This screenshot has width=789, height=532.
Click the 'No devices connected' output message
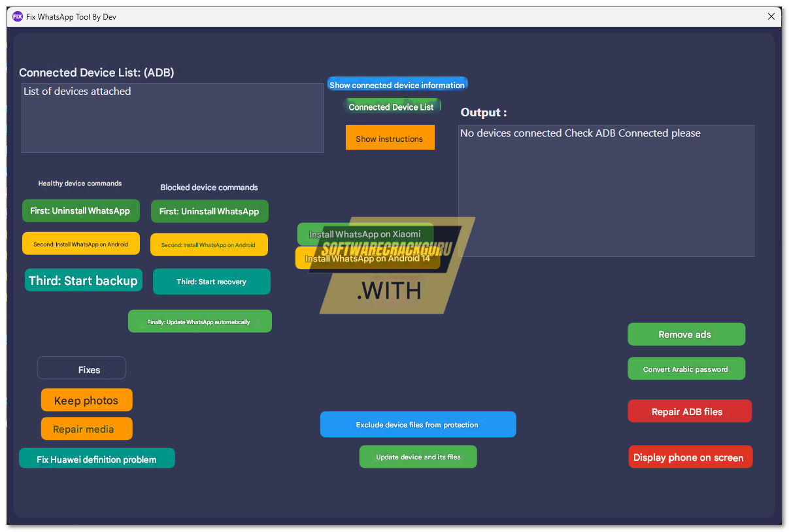point(580,133)
